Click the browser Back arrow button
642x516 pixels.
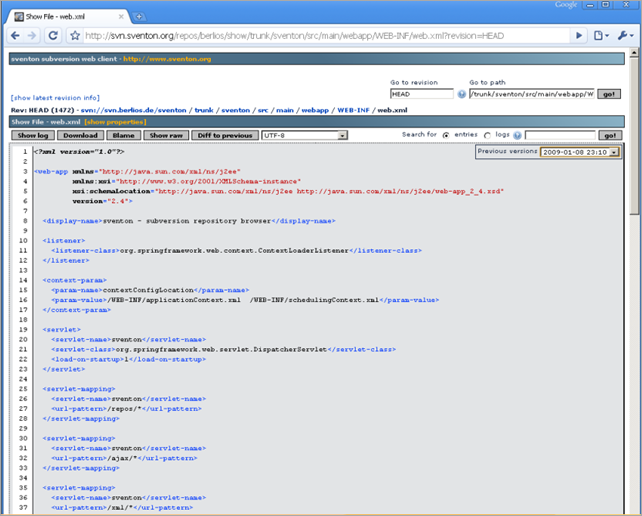13,36
